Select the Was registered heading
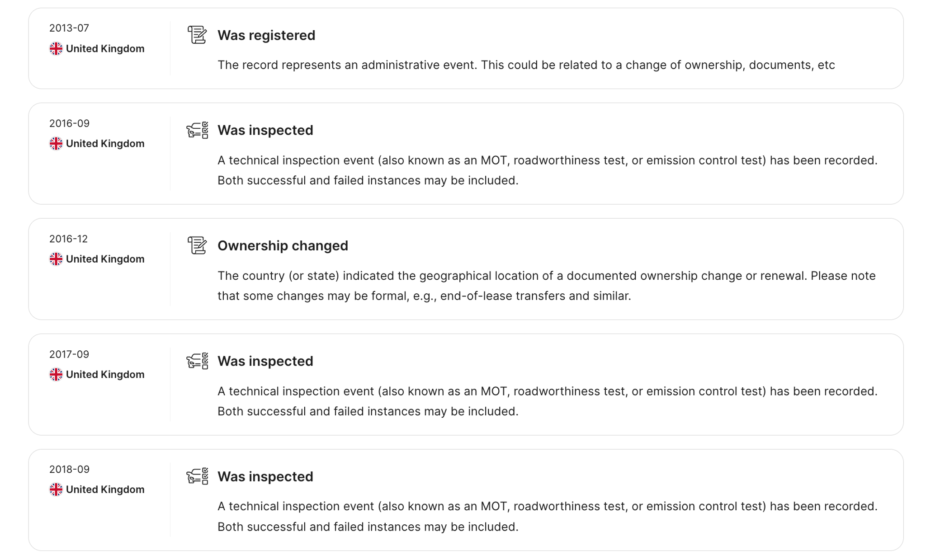The height and width of the screenshot is (560, 926). [266, 35]
